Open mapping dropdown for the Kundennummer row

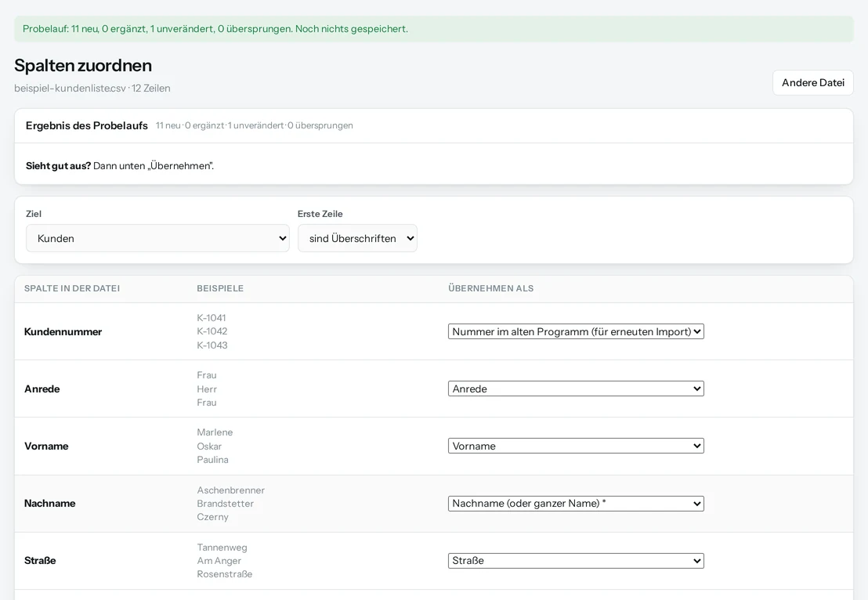coord(576,331)
